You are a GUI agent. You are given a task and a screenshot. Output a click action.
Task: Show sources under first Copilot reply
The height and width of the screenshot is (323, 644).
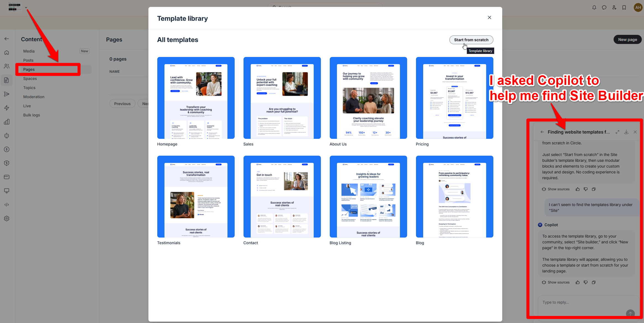556,189
